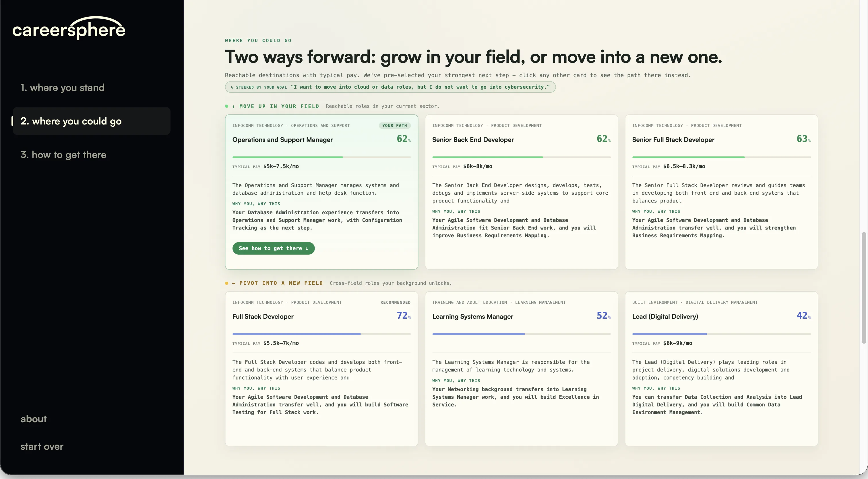The height and width of the screenshot is (479, 868).
Task: Open step 1 where you stand
Action: [62, 87]
